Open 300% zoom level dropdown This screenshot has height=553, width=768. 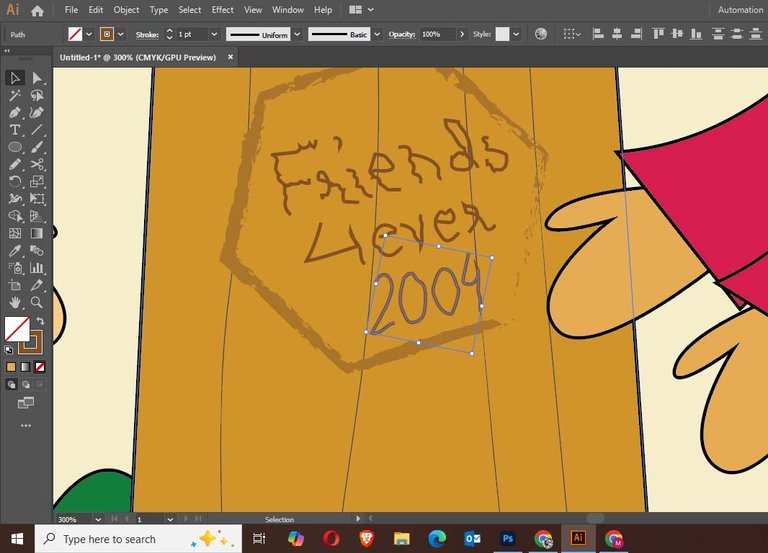click(98, 519)
